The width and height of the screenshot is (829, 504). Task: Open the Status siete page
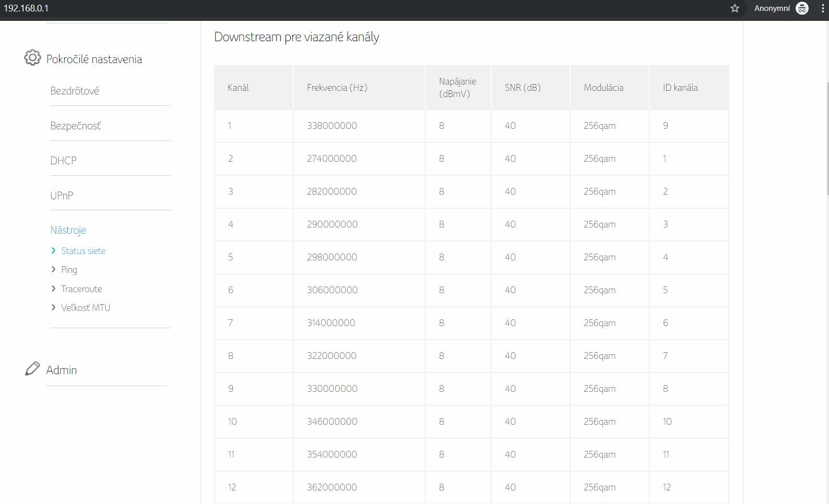pos(83,251)
